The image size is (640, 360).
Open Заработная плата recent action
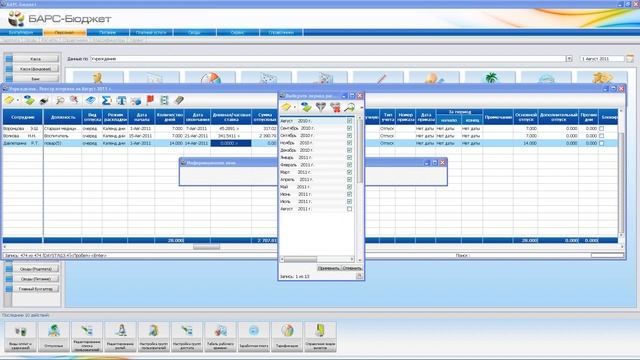[254, 336]
